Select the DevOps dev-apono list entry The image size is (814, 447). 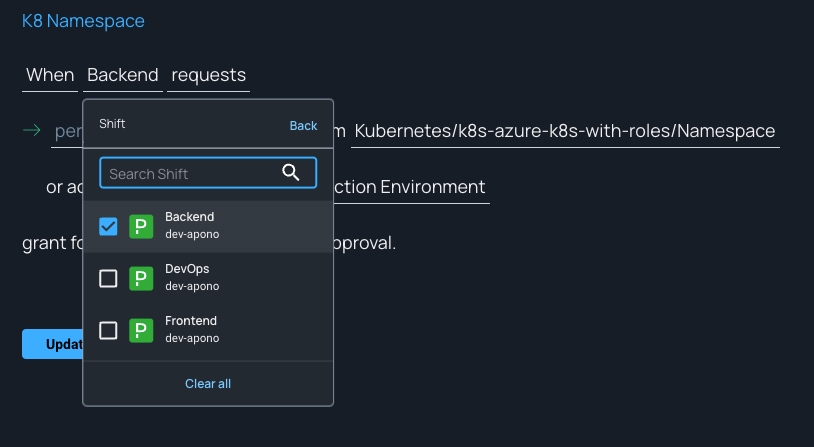click(x=220, y=278)
